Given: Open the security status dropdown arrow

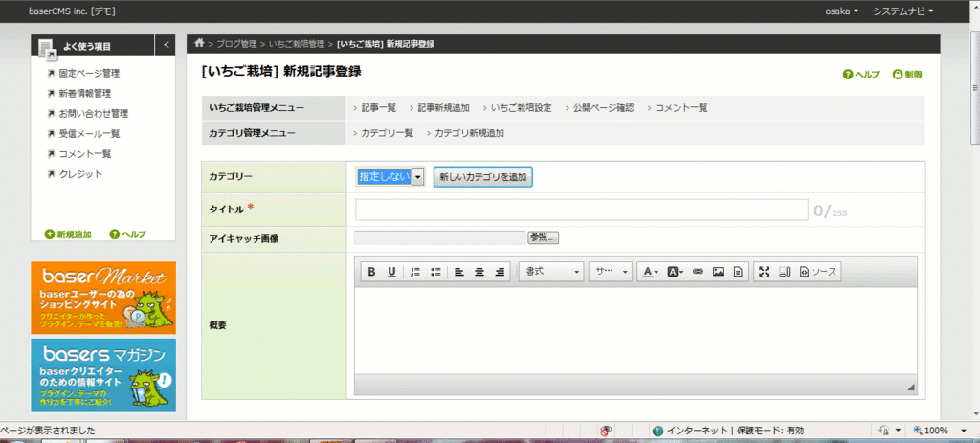Looking at the screenshot, I should tap(898, 431).
